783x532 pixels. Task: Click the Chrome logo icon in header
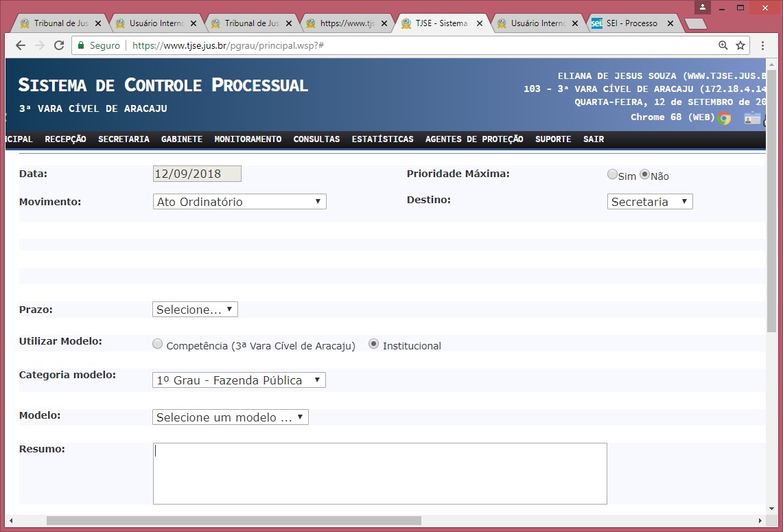pyautogui.click(x=724, y=118)
